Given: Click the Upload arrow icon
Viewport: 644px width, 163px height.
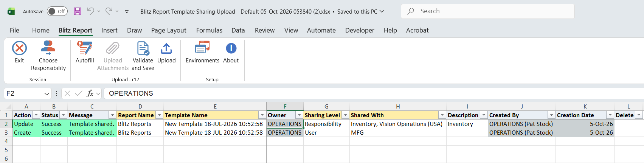Looking at the screenshot, I should tap(166, 48).
